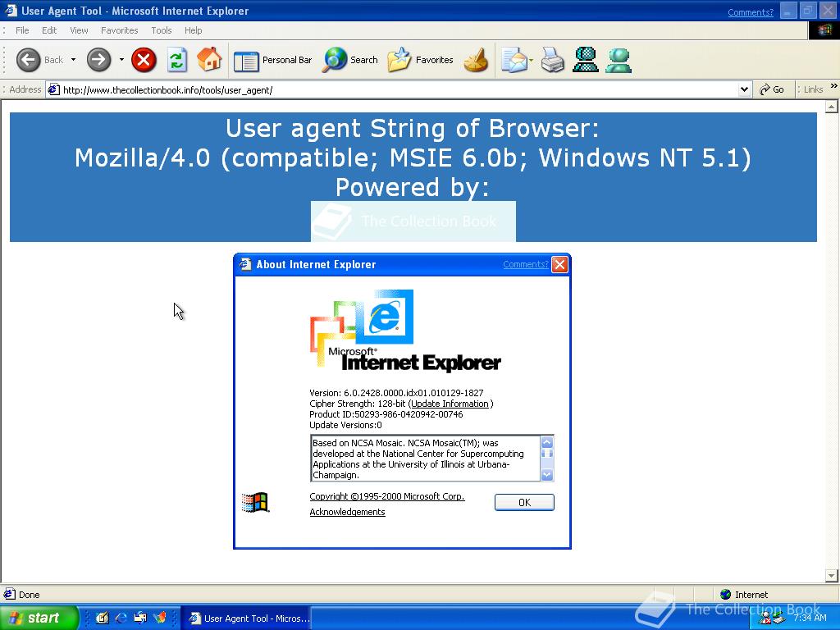Click the Show Desktop Quick Launch icon
The height and width of the screenshot is (630, 840).
click(x=140, y=618)
